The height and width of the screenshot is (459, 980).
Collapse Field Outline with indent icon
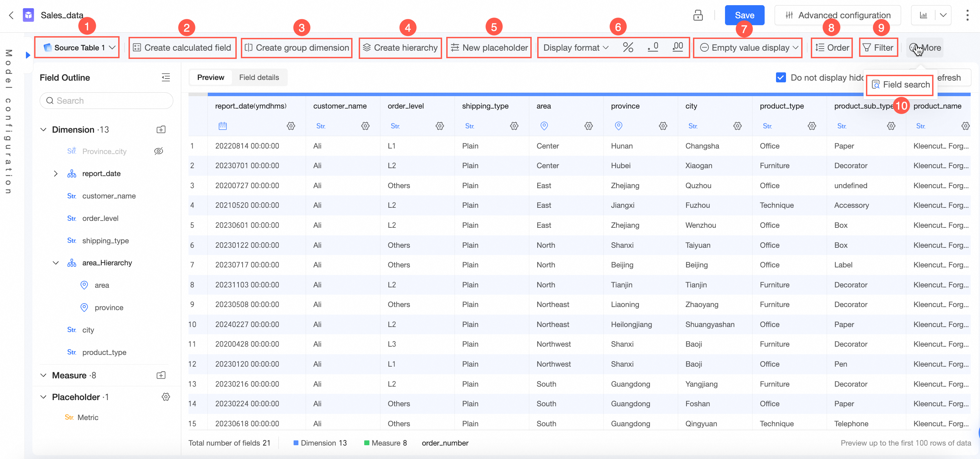click(x=165, y=78)
